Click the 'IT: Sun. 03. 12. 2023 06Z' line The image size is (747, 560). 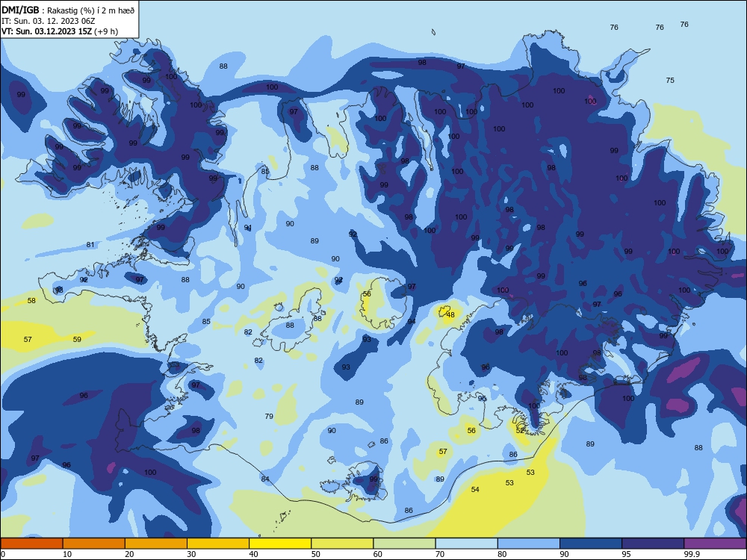pyautogui.click(x=48, y=21)
